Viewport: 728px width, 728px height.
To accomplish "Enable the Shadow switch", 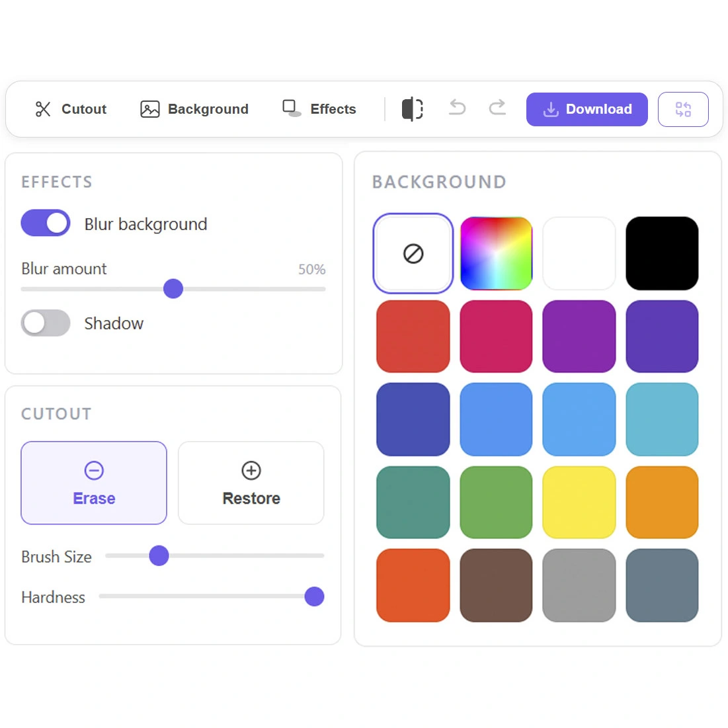I will (46, 323).
